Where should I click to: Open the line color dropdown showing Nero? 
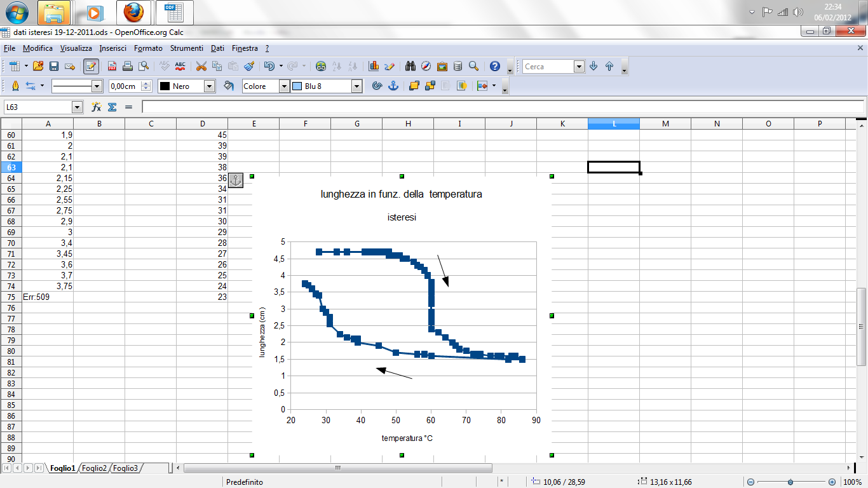(x=209, y=86)
